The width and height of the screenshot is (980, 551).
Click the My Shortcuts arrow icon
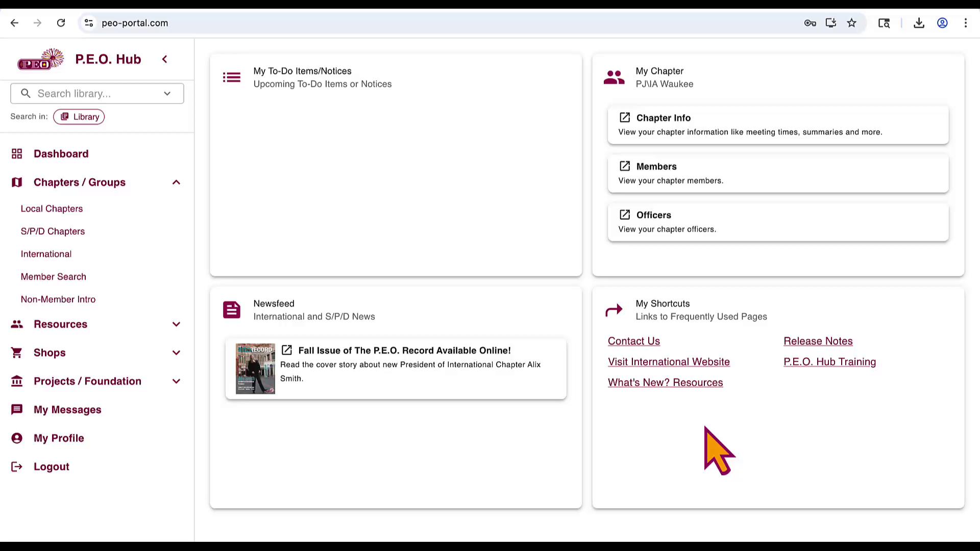click(614, 310)
